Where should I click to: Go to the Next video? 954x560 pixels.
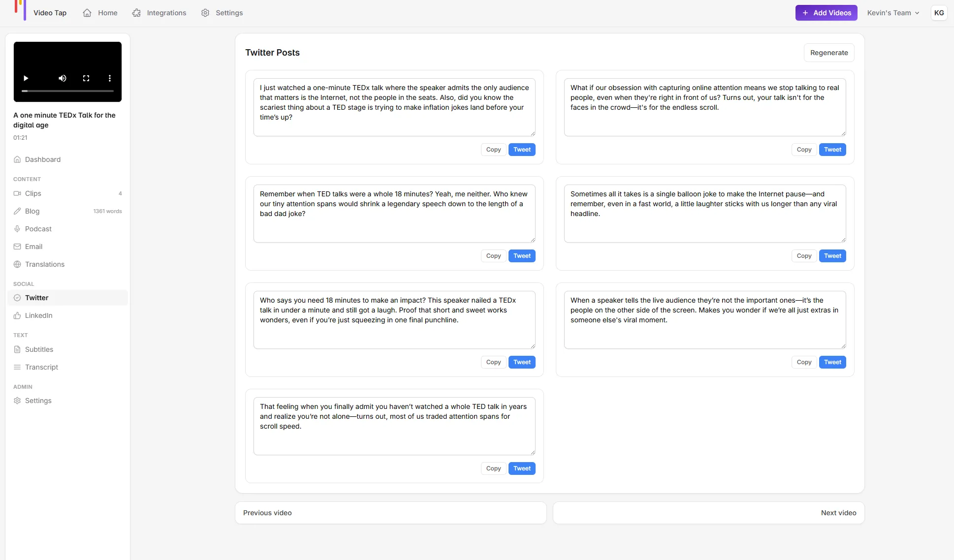click(709, 513)
